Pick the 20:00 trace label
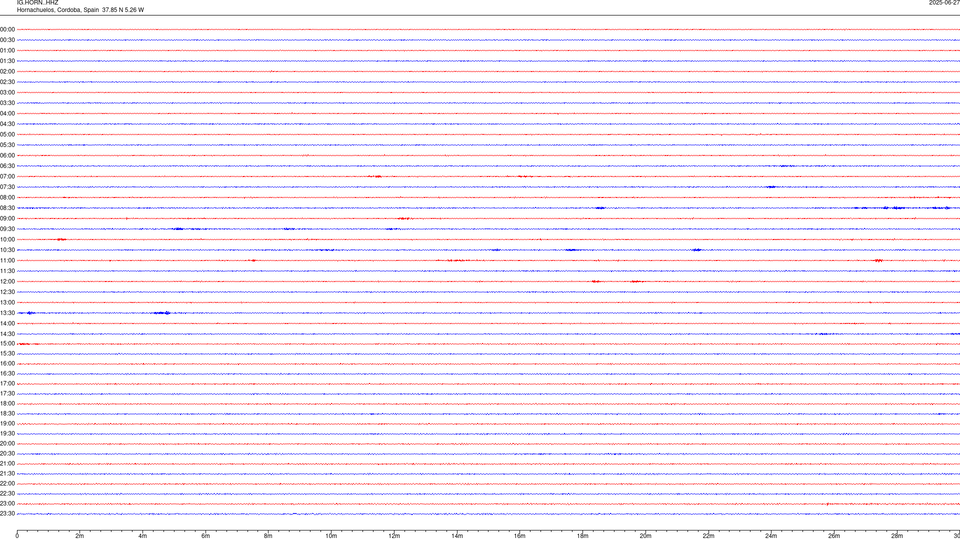This screenshot has width=960, height=540. 7,443
